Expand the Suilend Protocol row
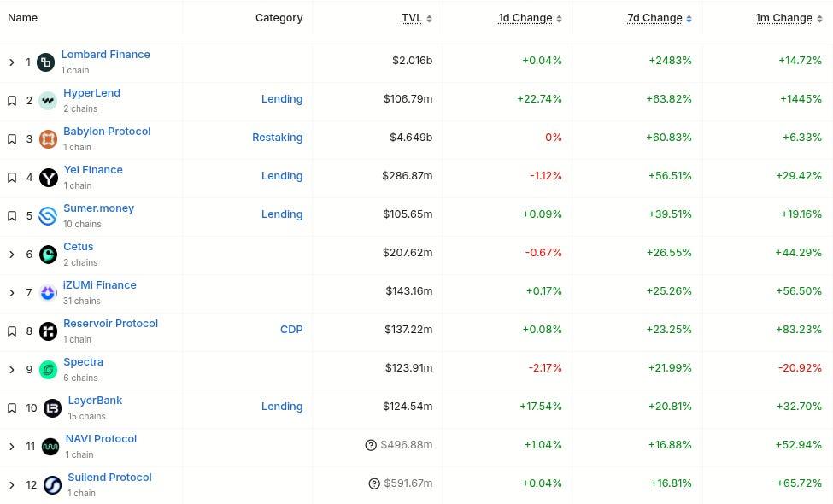The height and width of the screenshot is (504, 833). (12, 484)
